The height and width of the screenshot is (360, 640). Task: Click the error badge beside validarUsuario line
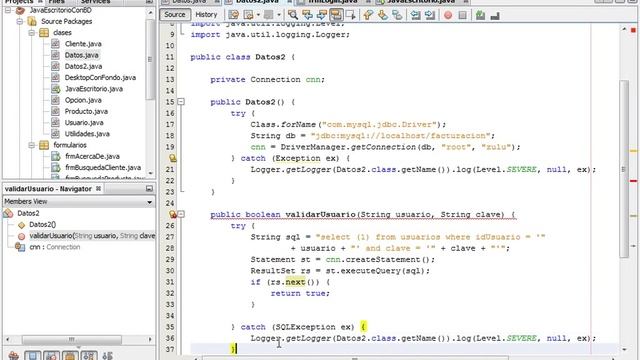pos(173,214)
